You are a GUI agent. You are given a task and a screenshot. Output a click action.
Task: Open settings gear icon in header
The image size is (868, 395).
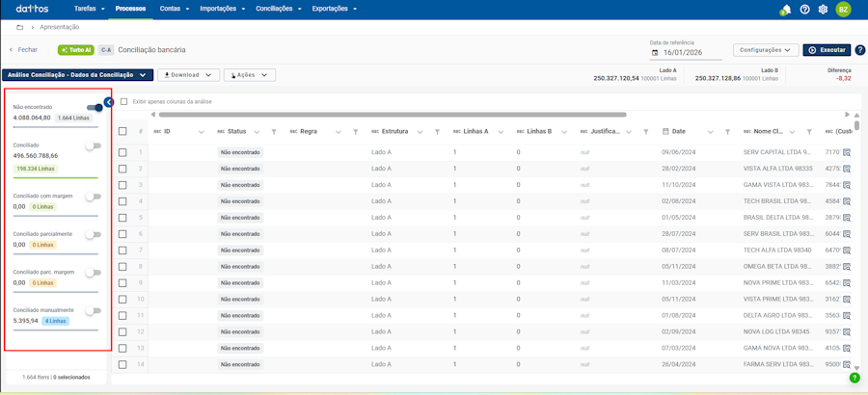tap(823, 10)
